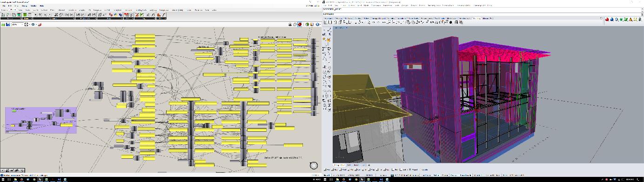Open Rhino toolbar options gear icon
644x182 pixels.
(x=601, y=19)
